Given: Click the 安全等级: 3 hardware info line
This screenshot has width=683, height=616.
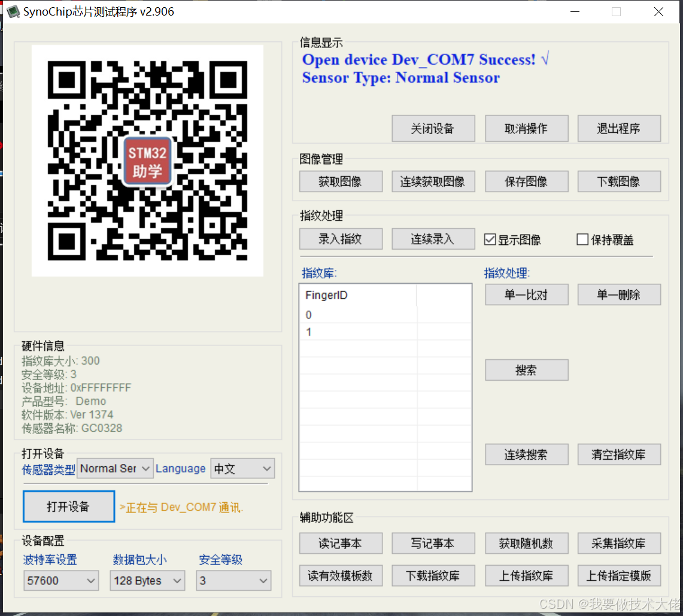Looking at the screenshot, I should 49,374.
